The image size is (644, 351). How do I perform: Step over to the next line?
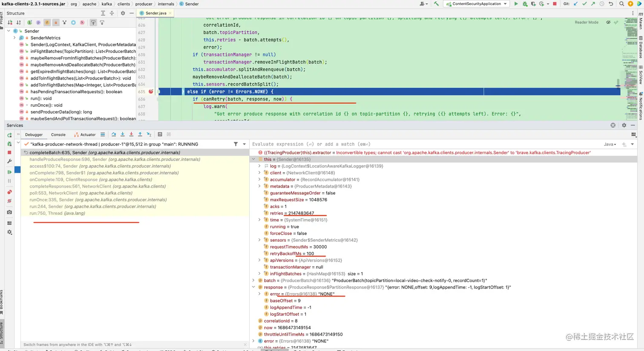coord(114,134)
